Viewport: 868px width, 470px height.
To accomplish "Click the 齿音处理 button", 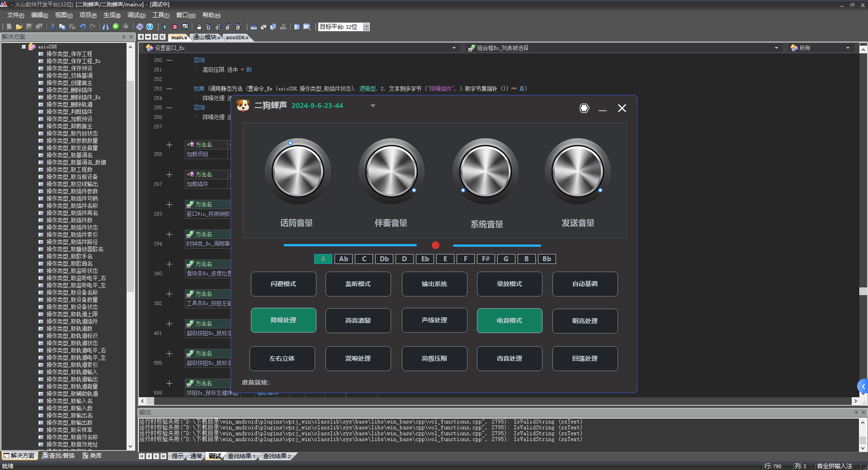I will pyautogui.click(x=509, y=358).
